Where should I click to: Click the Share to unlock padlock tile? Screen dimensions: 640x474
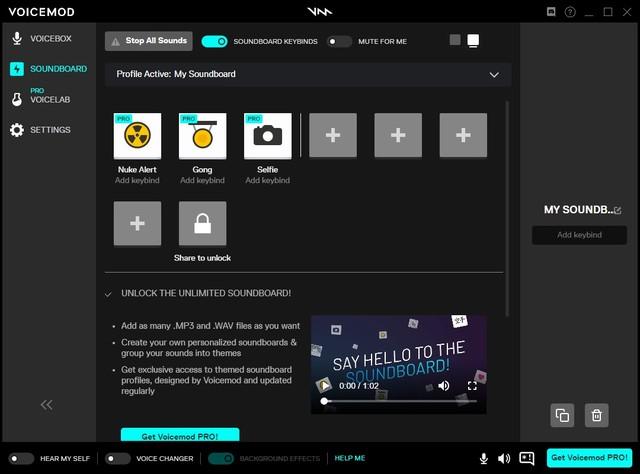pos(203,225)
